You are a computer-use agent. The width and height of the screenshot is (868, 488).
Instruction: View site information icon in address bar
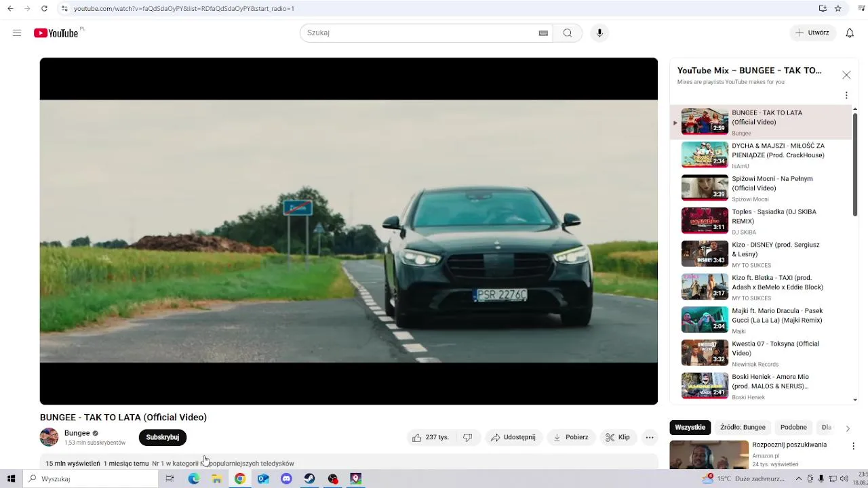pyautogui.click(x=64, y=8)
